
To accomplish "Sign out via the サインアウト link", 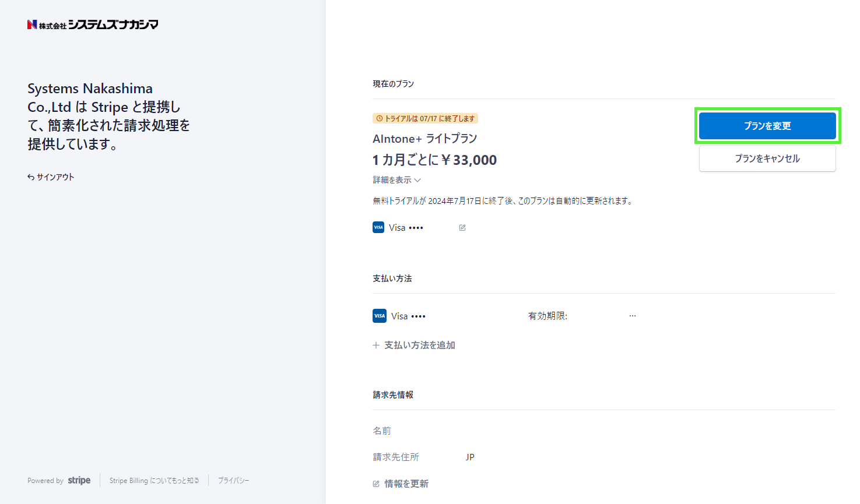I will [55, 177].
